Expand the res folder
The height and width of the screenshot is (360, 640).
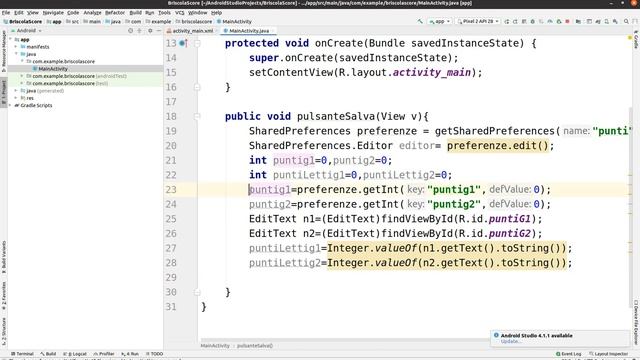tap(16, 98)
